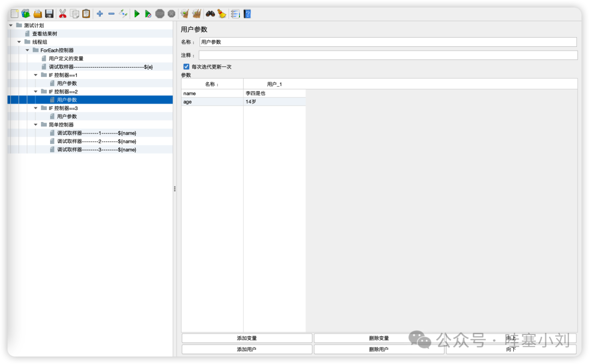Expand all nodes with plus icon
The height and width of the screenshot is (364, 589).
(x=100, y=14)
